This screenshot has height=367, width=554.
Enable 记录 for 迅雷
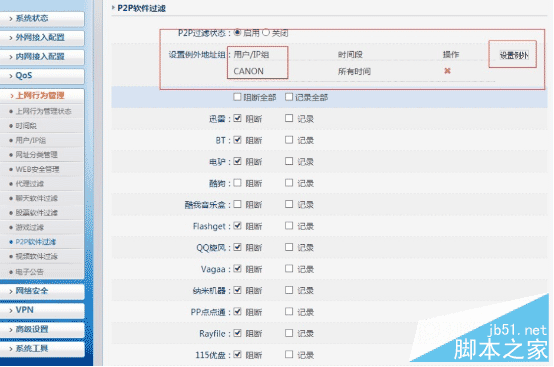point(289,118)
